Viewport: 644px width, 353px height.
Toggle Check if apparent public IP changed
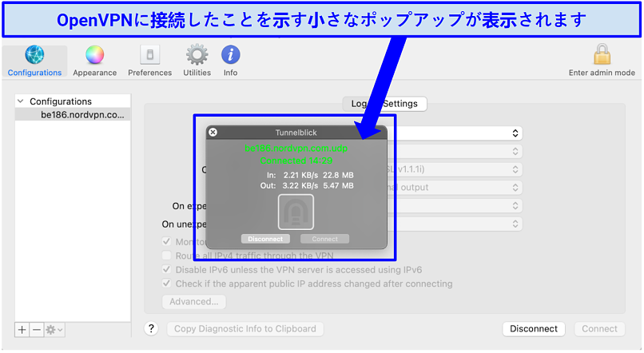(166, 284)
